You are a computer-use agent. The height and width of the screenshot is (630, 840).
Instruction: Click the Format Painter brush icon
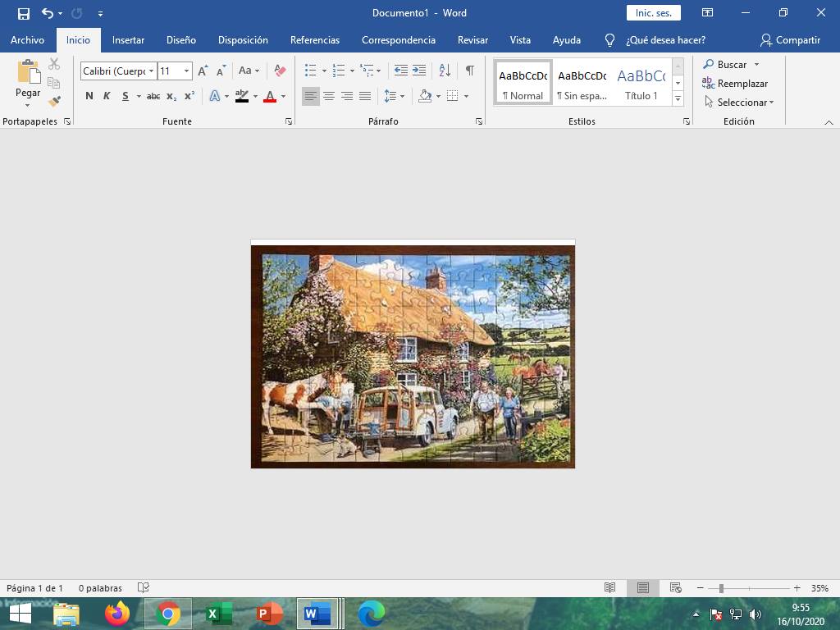pos(54,102)
